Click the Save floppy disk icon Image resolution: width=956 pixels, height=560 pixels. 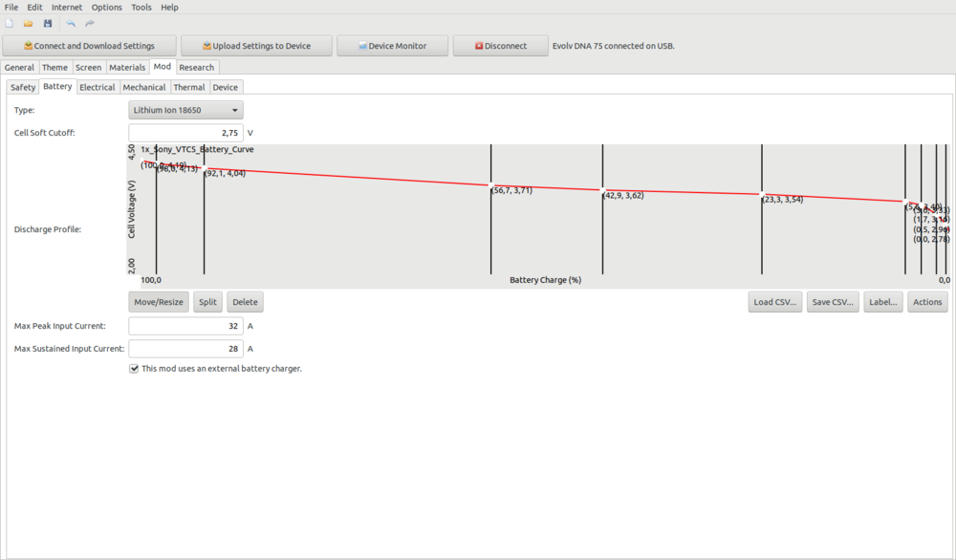coord(48,23)
